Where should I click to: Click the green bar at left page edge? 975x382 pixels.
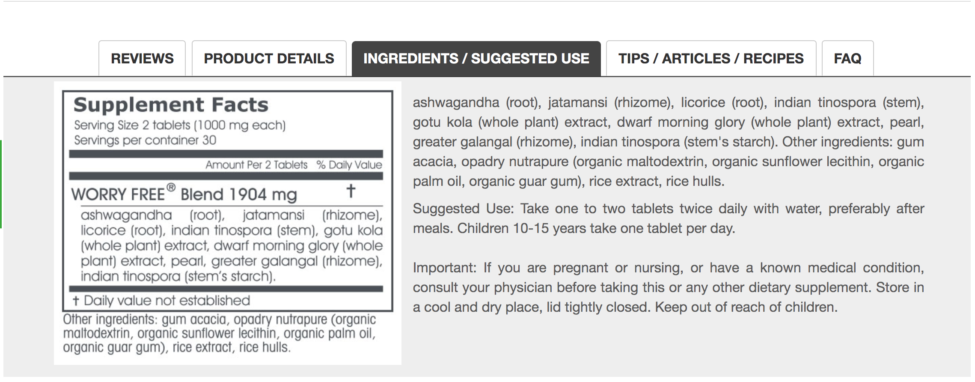point(1,184)
